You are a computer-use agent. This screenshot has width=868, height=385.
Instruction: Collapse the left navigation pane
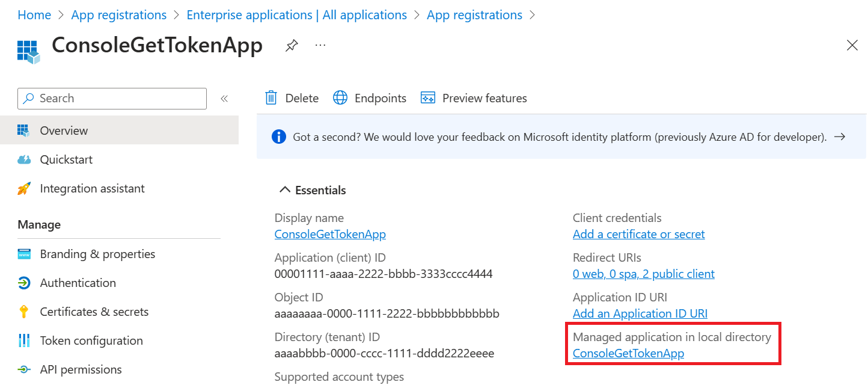(x=224, y=98)
